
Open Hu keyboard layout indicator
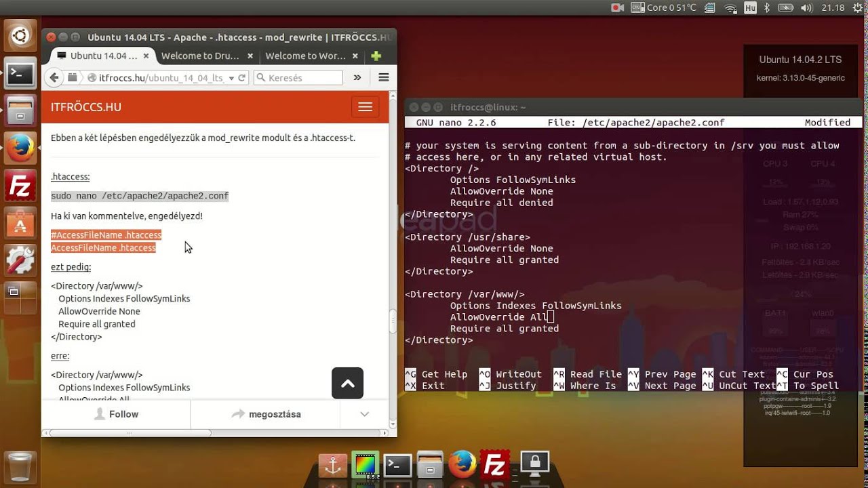[x=750, y=8]
